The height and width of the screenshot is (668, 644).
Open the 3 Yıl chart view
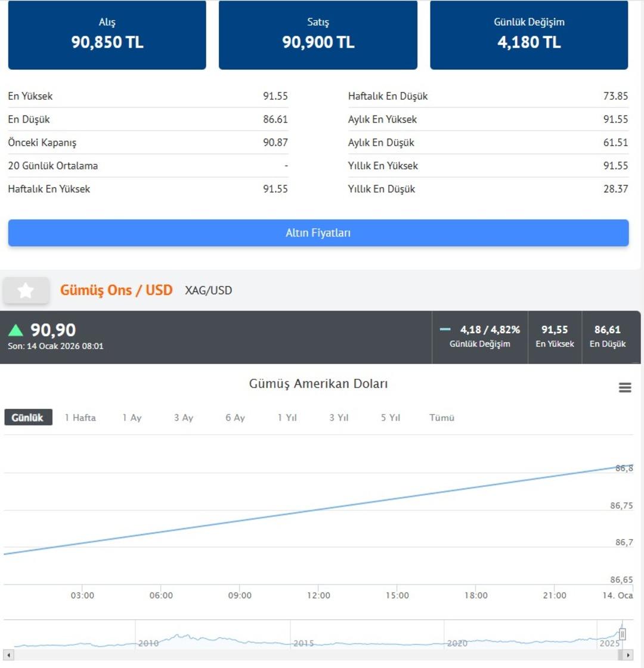click(x=338, y=417)
